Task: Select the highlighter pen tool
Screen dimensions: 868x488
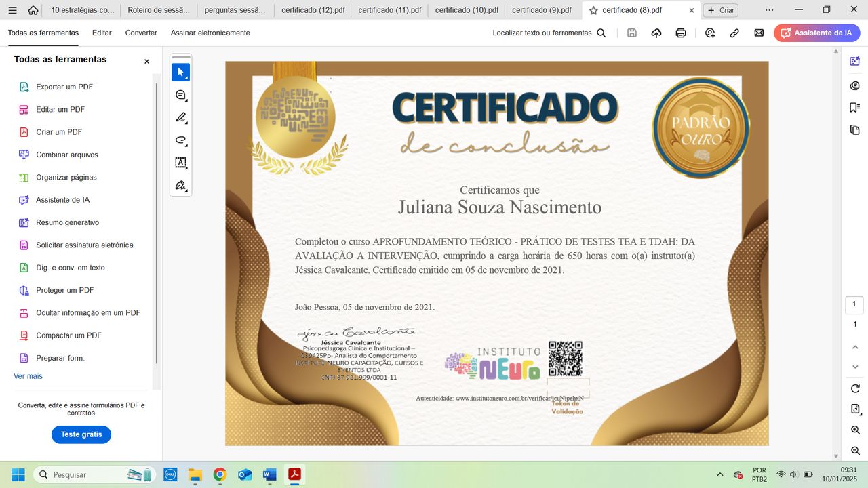Action: (x=180, y=118)
